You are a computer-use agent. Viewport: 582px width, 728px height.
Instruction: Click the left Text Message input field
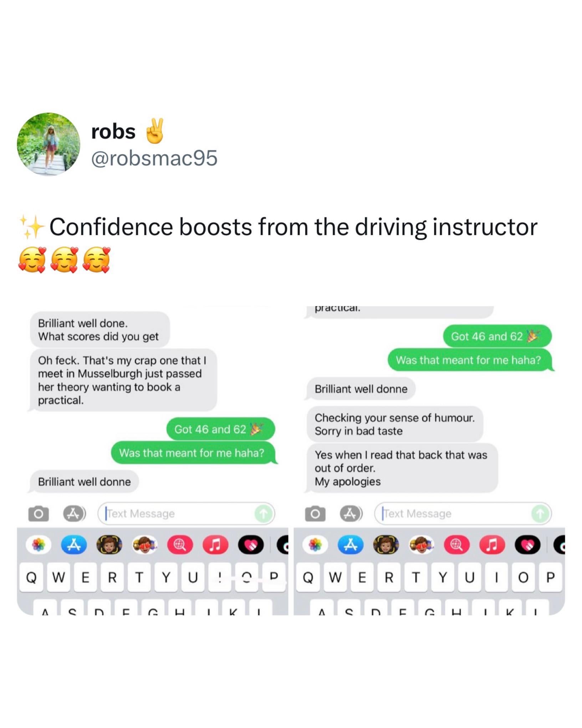[x=186, y=514]
